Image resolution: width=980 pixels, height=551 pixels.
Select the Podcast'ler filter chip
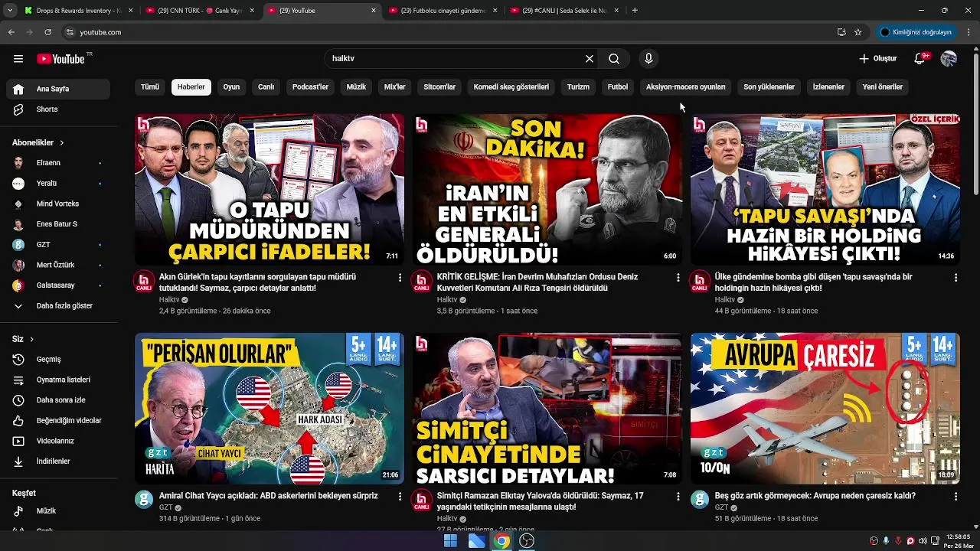point(310,87)
